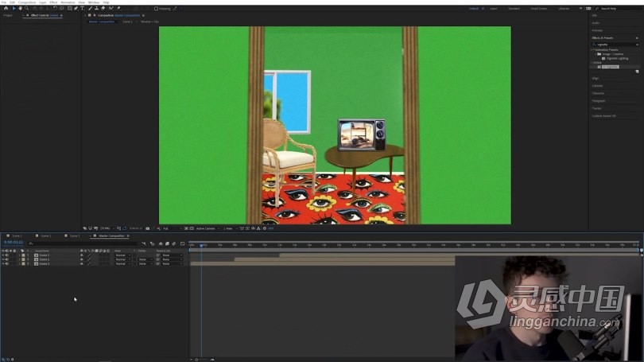Click the Home icon in toolbar
The width and height of the screenshot is (644, 362).
pyautogui.click(x=6, y=8)
